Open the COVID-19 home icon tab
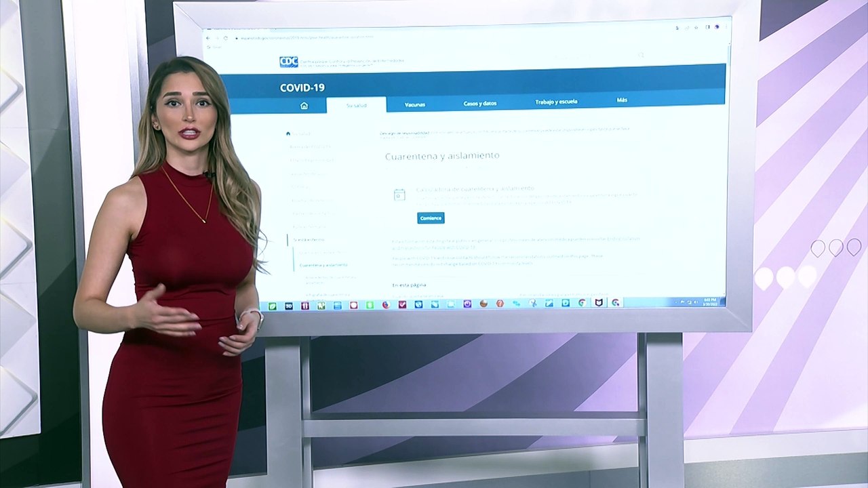Image resolution: width=868 pixels, height=488 pixels. (304, 105)
